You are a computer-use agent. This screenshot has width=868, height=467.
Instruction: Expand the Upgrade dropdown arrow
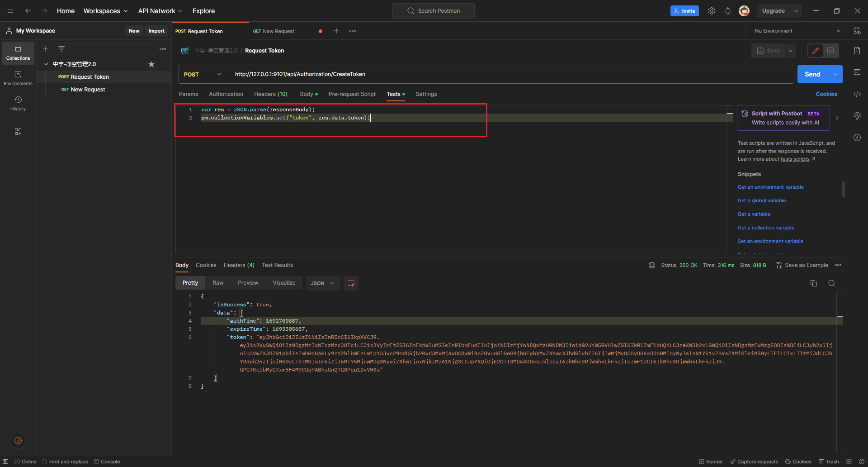pyautogui.click(x=796, y=11)
